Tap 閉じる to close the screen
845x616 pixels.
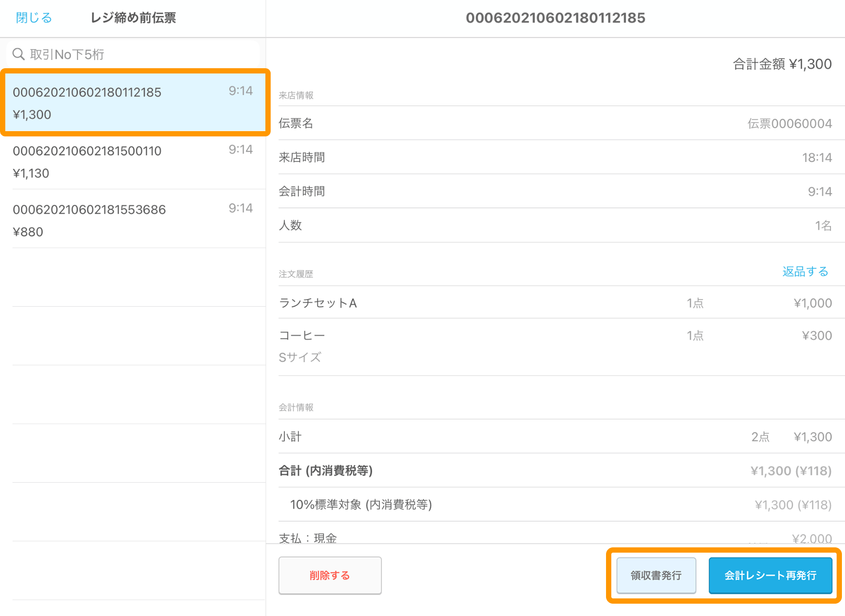coord(33,18)
